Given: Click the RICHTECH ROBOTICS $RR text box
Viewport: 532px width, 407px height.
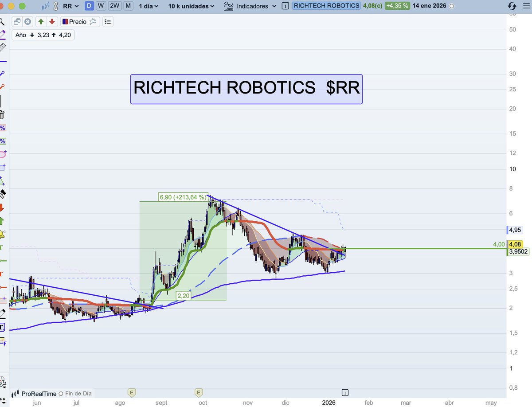Looking at the screenshot, I should click(x=246, y=89).
